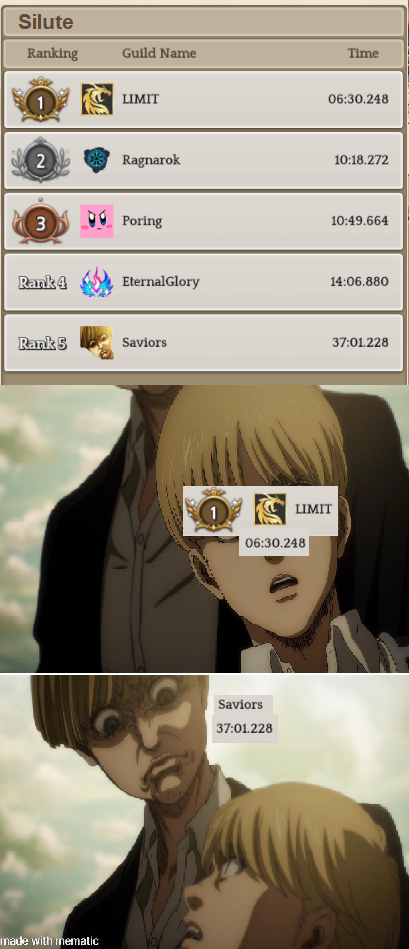Click the silver rank 2 medal badge

(x=41, y=160)
